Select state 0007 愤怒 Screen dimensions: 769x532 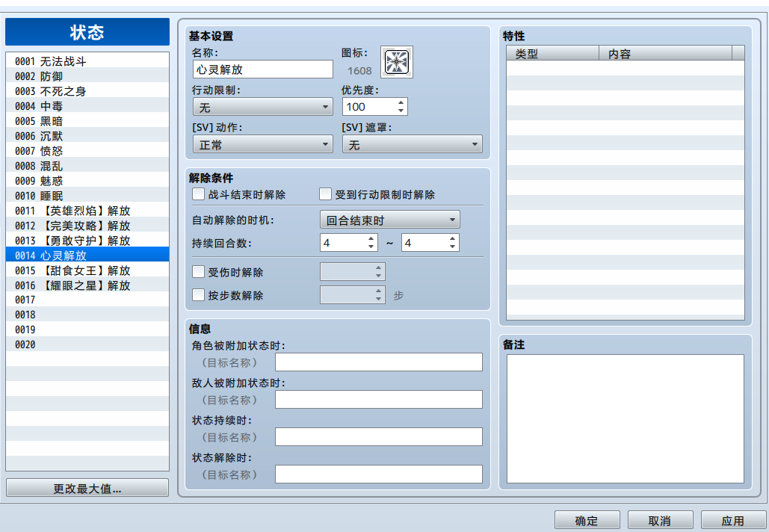point(87,151)
